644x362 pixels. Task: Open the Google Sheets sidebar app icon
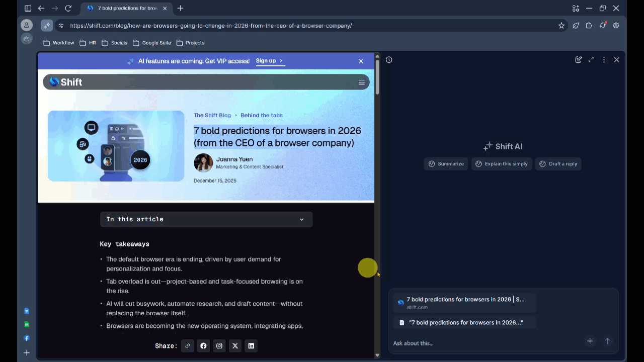pyautogui.click(x=27, y=325)
